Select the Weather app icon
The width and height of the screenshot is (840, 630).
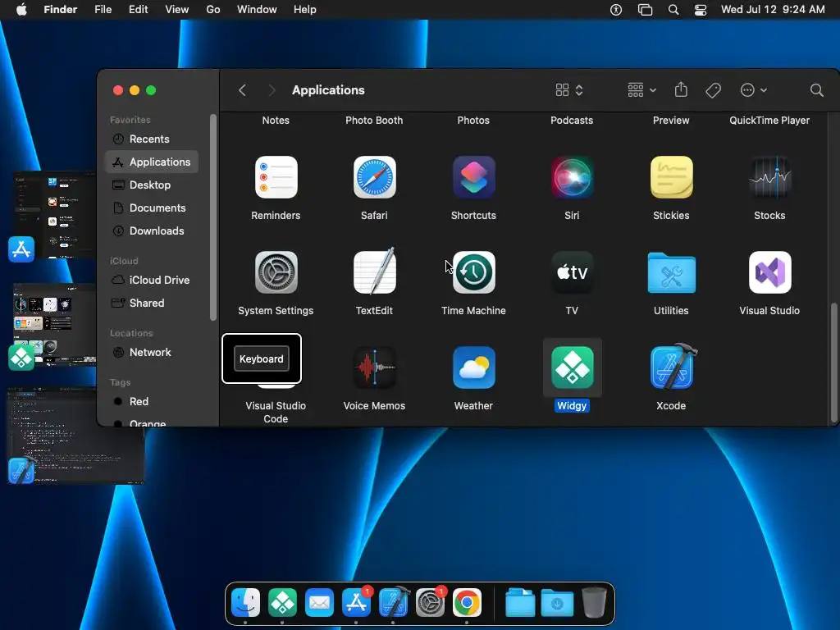point(473,367)
